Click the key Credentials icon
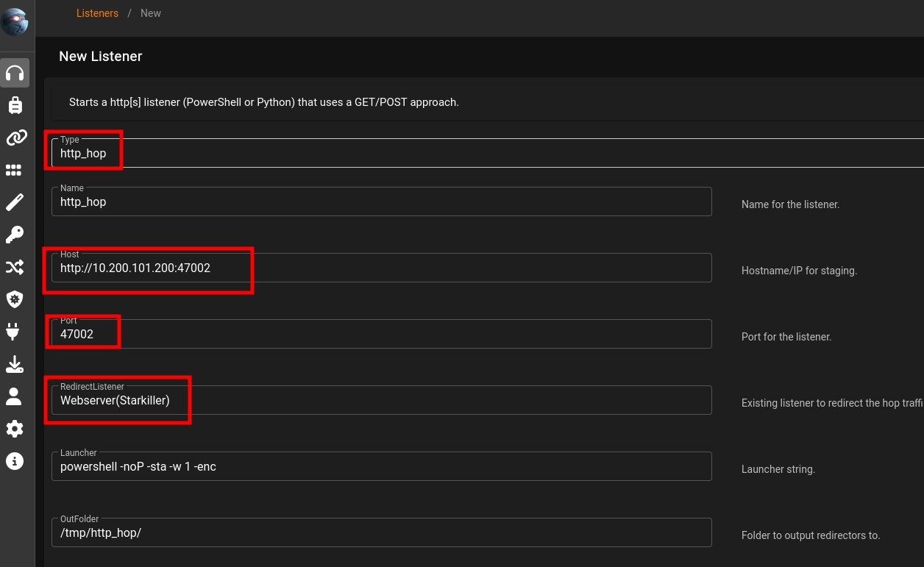 point(15,235)
